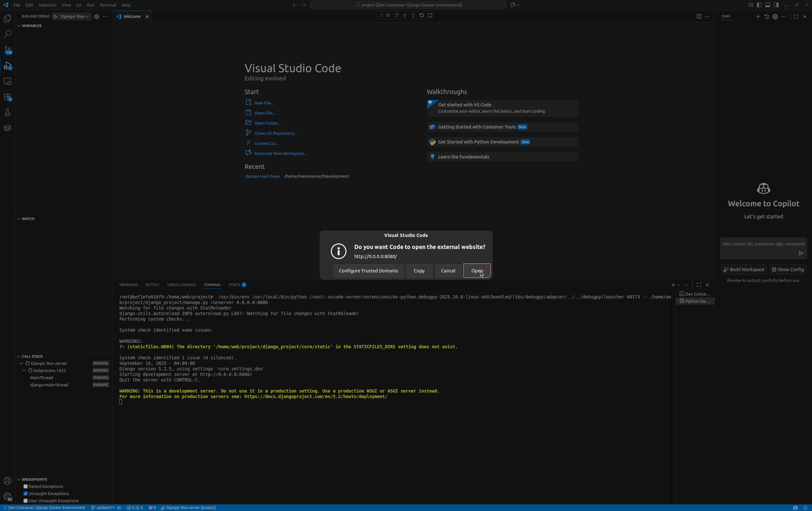Image resolution: width=812 pixels, height=511 pixels.
Task: Pause the debug session
Action: point(388,16)
